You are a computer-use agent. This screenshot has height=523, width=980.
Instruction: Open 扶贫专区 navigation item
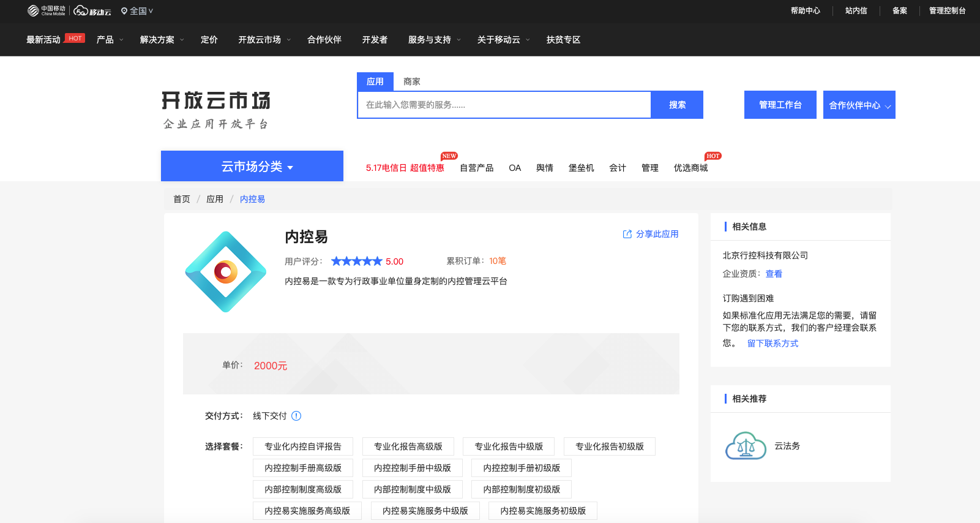point(564,40)
